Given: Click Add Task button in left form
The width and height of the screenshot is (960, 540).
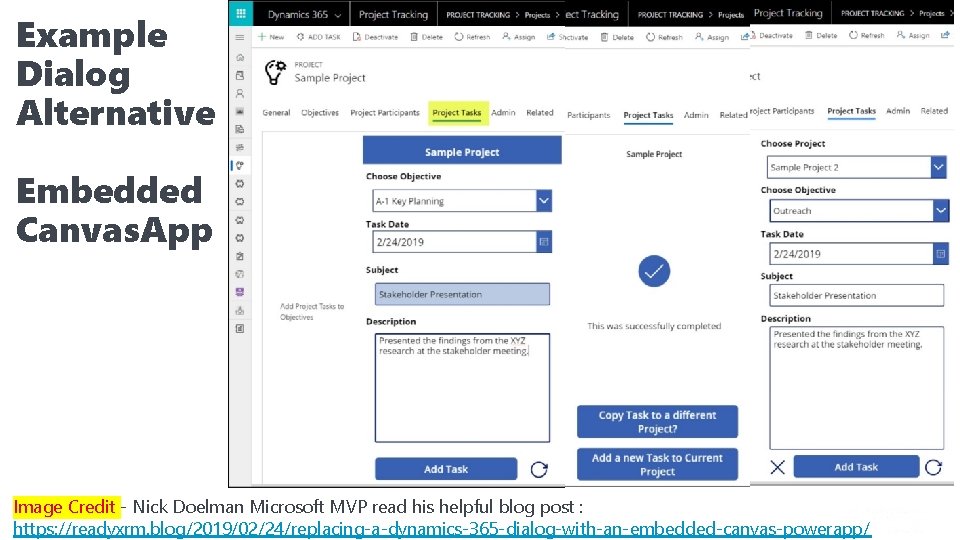Looking at the screenshot, I should click(446, 469).
